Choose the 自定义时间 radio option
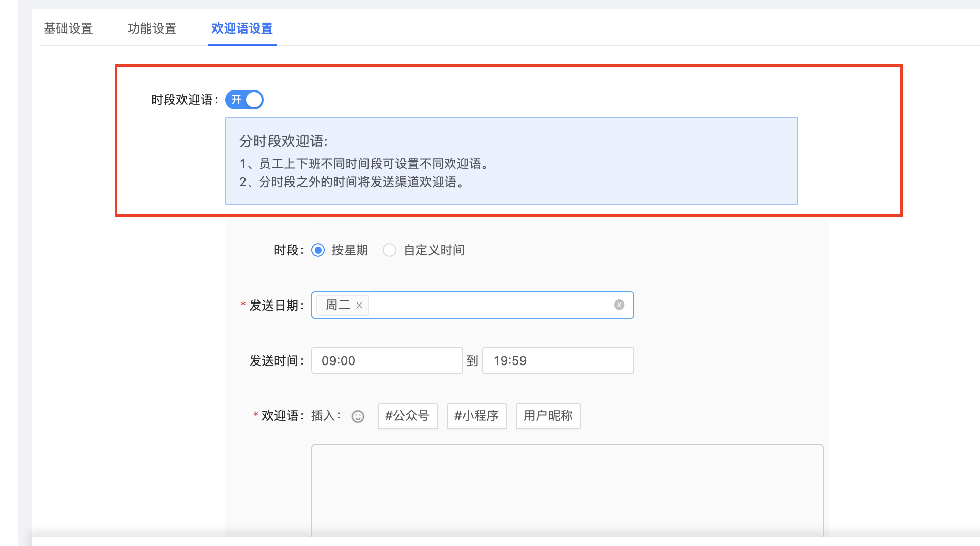Viewport: 980px width, 546px height. (390, 250)
